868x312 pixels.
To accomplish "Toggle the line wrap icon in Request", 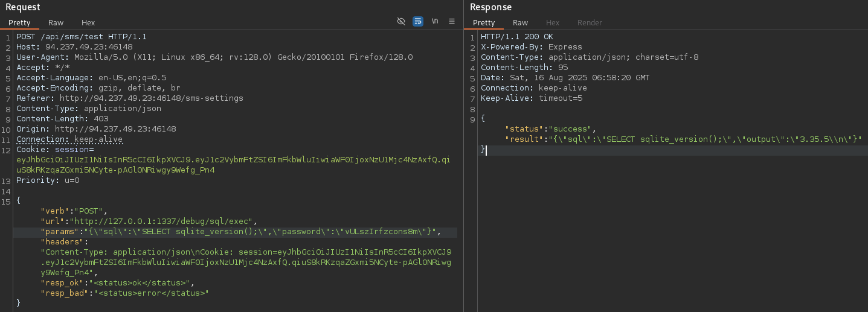I will 418,21.
